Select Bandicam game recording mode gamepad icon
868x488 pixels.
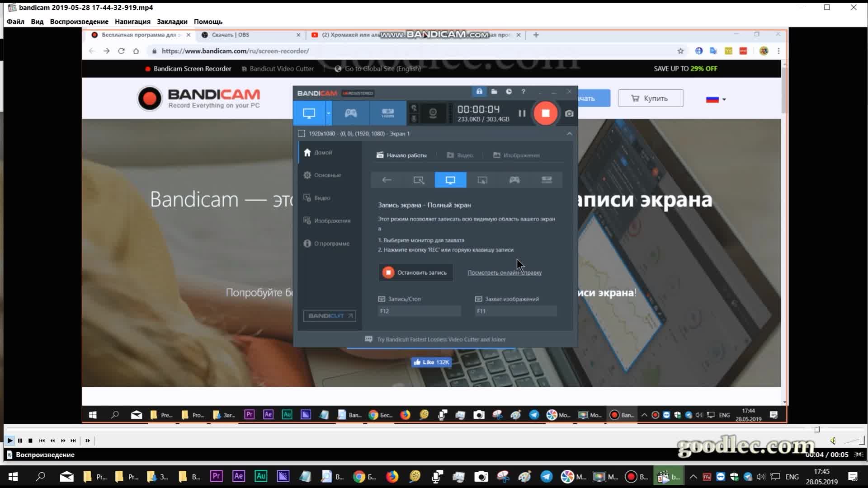coord(351,113)
